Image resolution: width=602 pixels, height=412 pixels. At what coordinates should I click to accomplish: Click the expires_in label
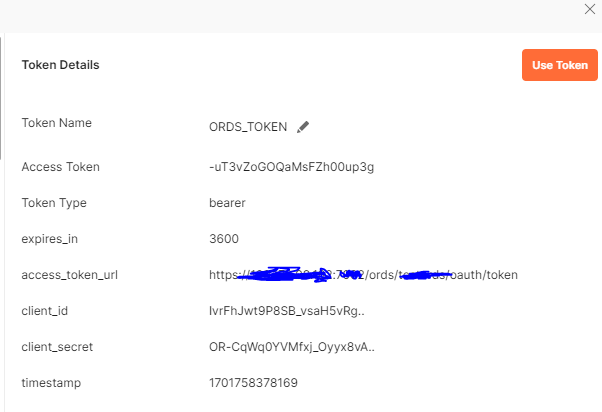[50, 239]
